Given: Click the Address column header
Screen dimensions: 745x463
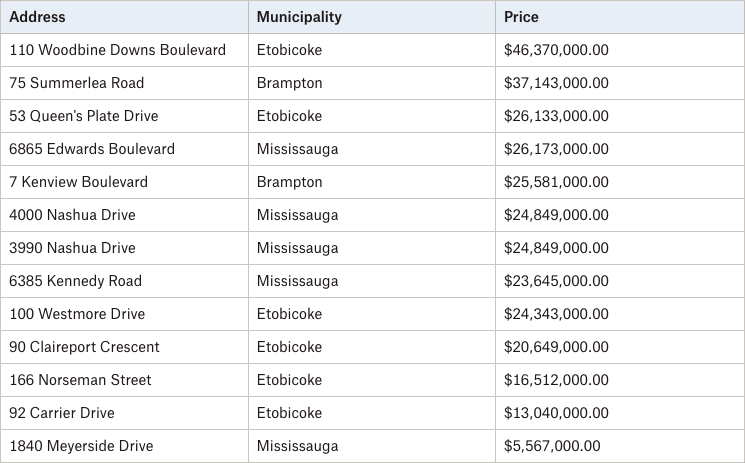Looking at the screenshot, I should point(124,17).
